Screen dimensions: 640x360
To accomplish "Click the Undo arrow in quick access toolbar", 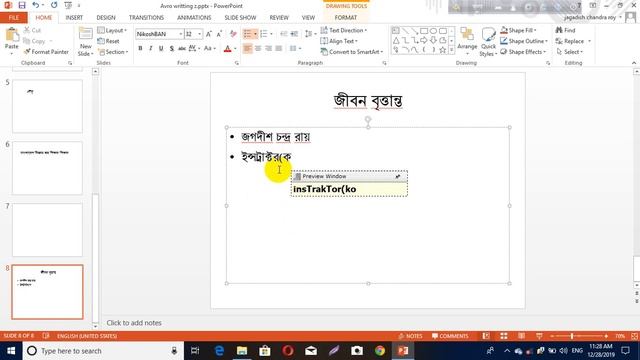I will point(36,5).
